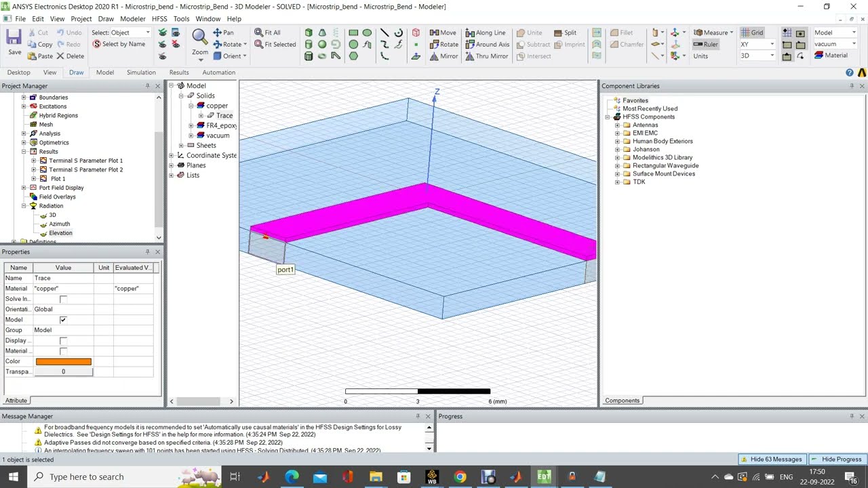Expand the Sheets tree node
Image resolution: width=868 pixels, height=488 pixels.
coord(181,146)
